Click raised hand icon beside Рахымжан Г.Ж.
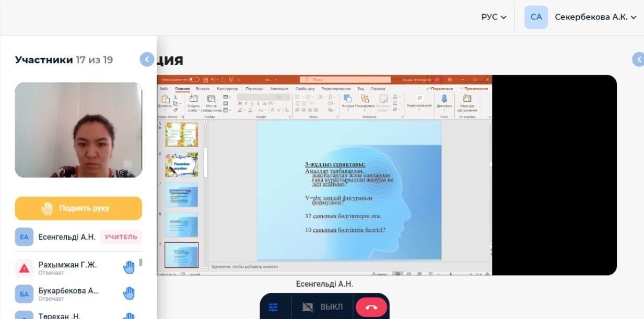Viewport: 644px width, 319px height. [x=128, y=268]
